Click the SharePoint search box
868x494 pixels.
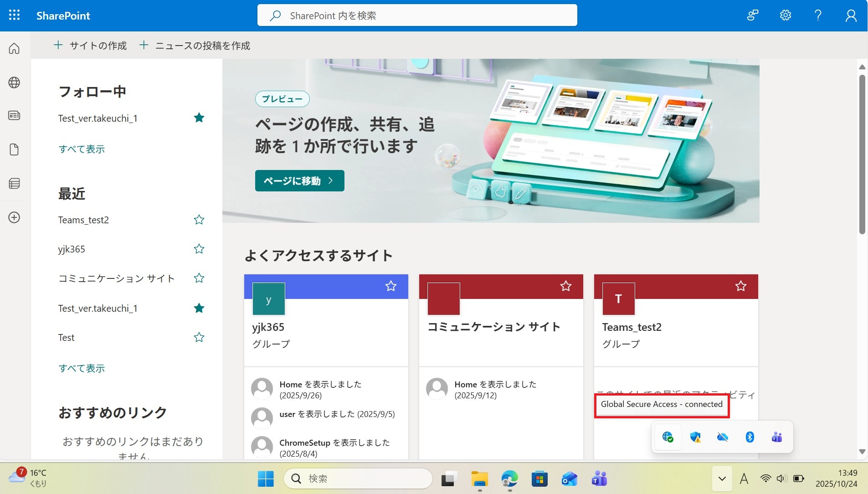point(417,15)
